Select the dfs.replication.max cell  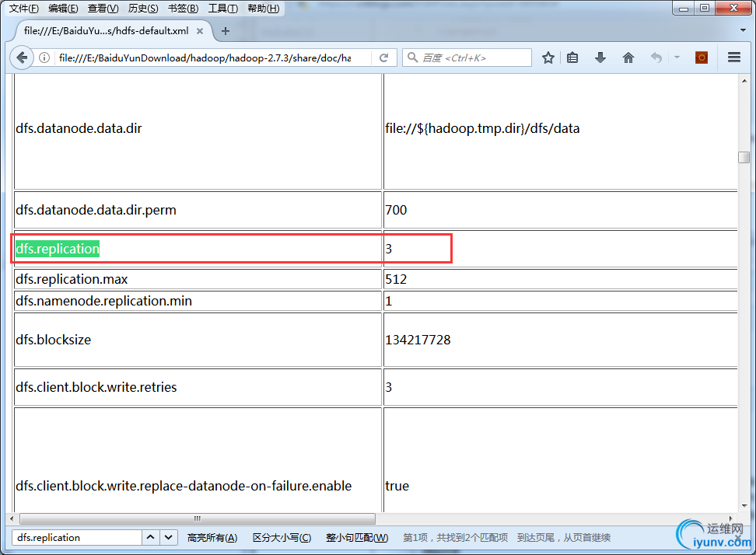click(x=198, y=279)
